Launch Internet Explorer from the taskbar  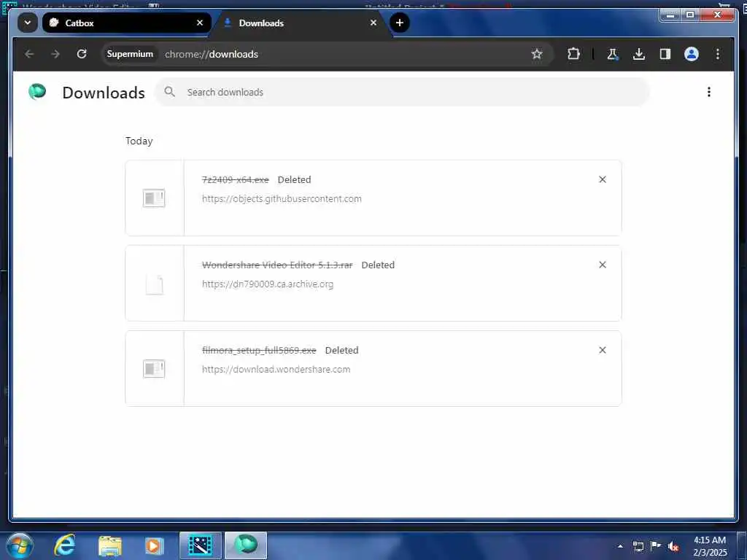point(65,545)
